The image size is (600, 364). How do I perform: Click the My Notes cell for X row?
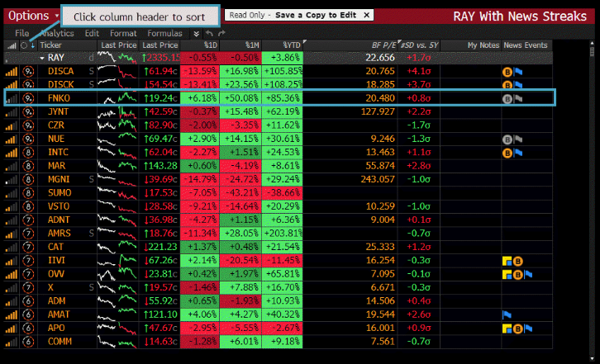[471, 287]
